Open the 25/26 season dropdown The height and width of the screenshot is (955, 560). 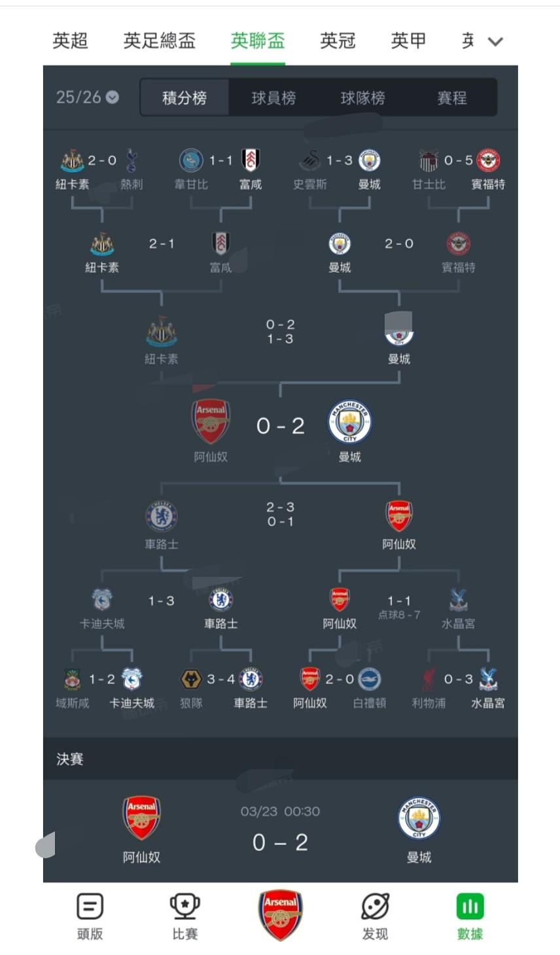(88, 97)
